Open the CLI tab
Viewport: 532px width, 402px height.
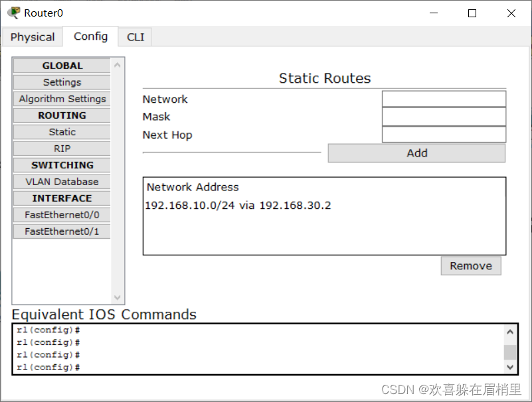135,37
